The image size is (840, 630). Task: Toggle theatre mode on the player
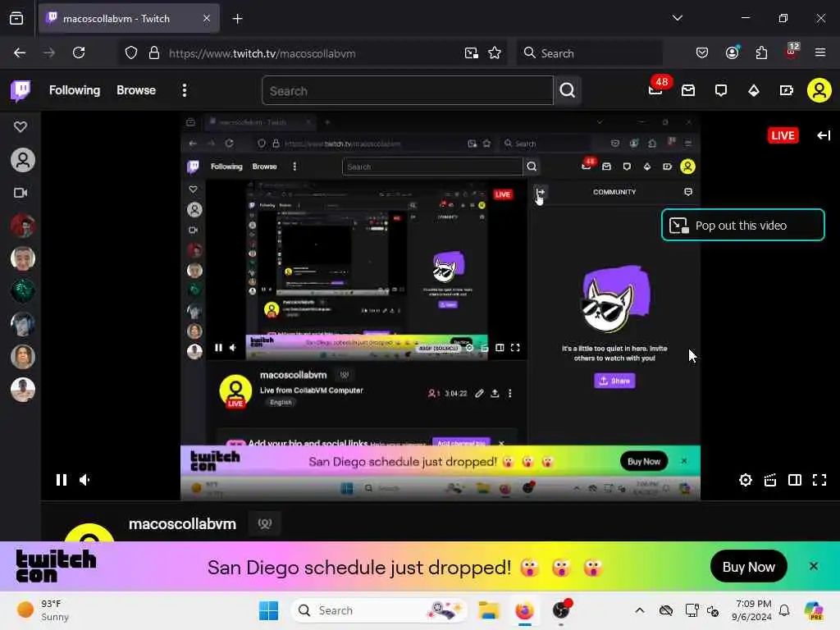click(794, 480)
